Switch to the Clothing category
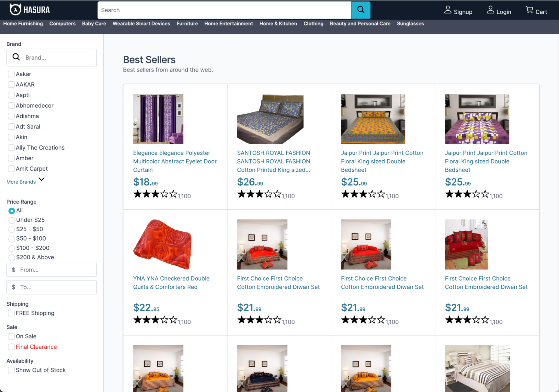Screen dimensions: 559x392 [313, 23]
